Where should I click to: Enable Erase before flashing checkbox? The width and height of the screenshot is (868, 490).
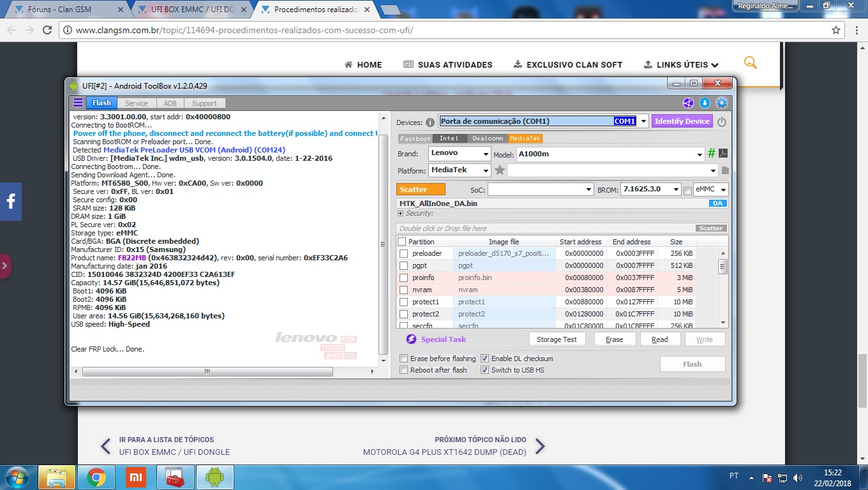[x=403, y=359]
